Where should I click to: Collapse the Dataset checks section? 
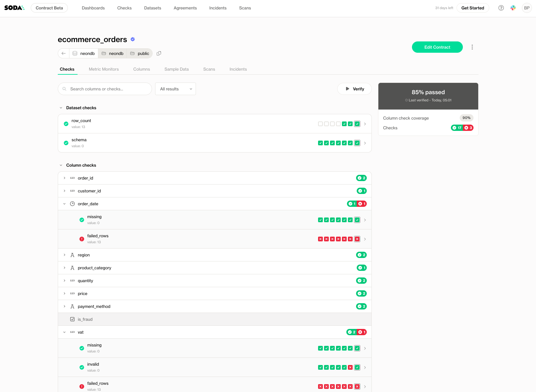(61, 108)
